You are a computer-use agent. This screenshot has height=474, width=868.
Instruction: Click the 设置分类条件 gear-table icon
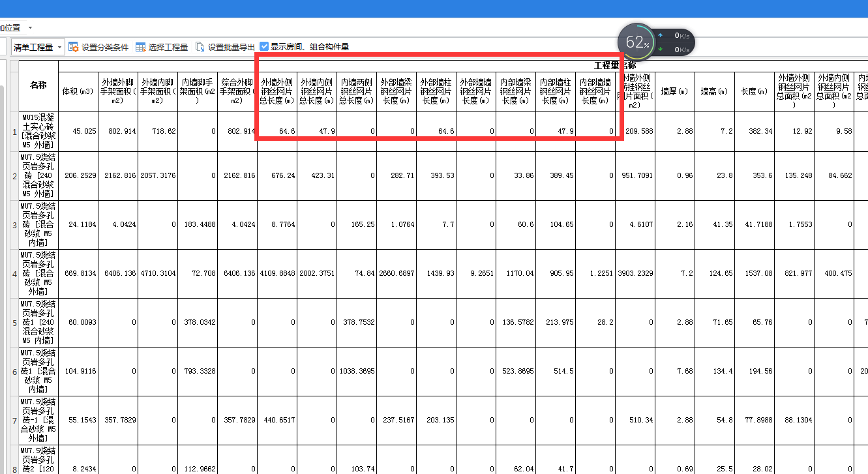[74, 47]
